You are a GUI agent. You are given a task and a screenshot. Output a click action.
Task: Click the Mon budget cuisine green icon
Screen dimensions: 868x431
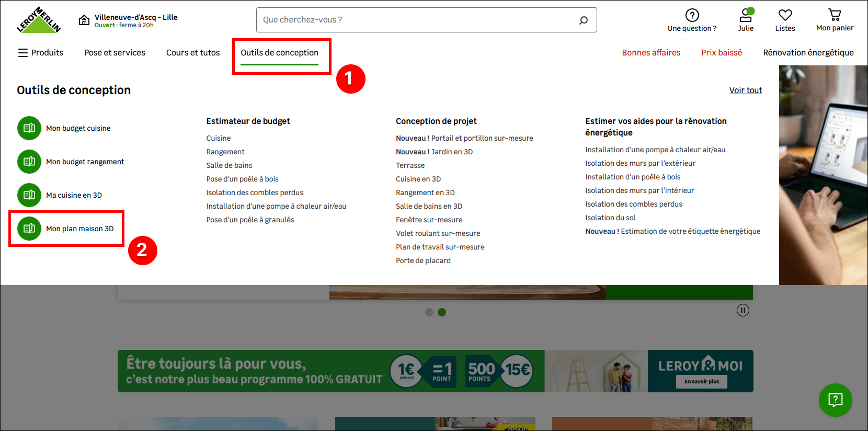[x=29, y=128]
